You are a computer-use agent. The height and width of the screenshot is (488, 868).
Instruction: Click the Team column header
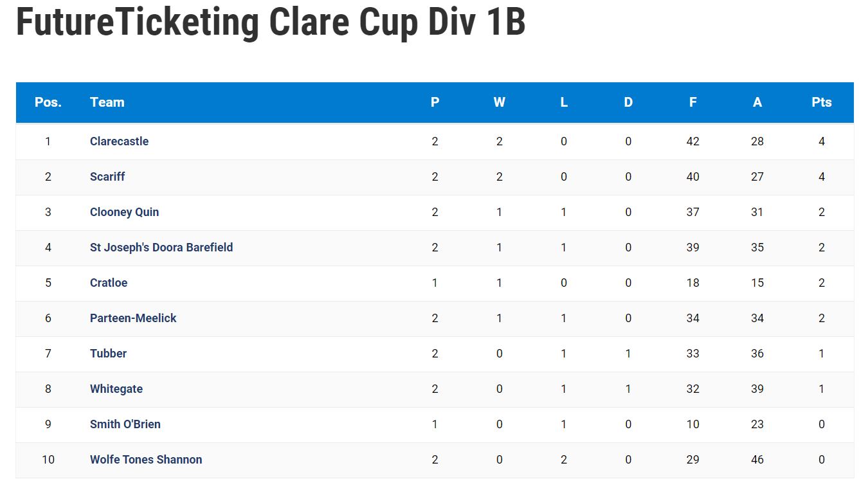107,102
